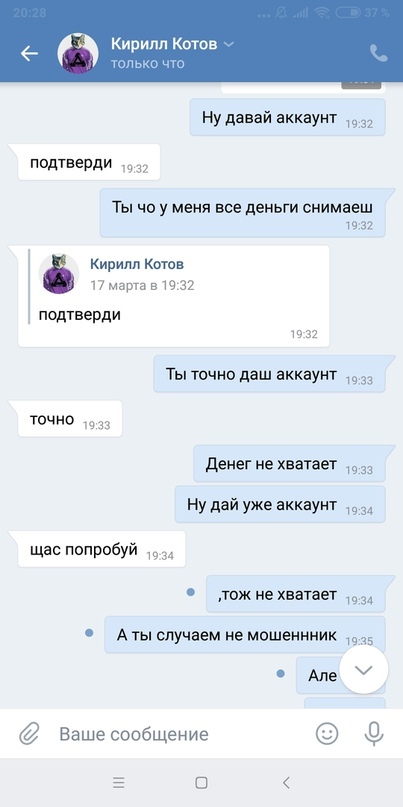
Task: Tap the 'Ты точно даш аккаунт' message
Action: pyautogui.click(x=269, y=374)
